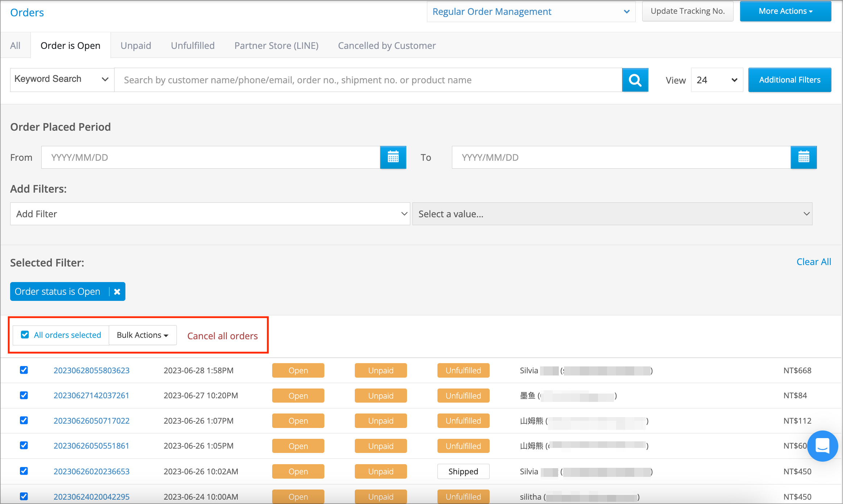
Task: Expand the Bulk Actions dropdown
Action: pos(142,335)
